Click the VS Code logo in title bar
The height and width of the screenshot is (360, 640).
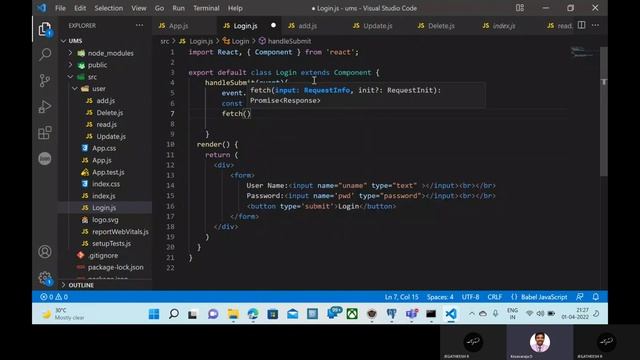coord(42,8)
